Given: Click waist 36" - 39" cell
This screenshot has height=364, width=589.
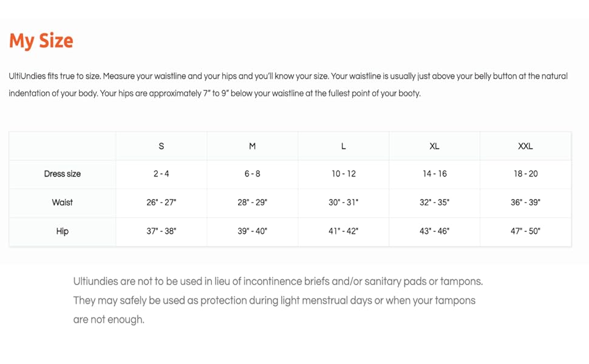Looking at the screenshot, I should coord(525,203).
